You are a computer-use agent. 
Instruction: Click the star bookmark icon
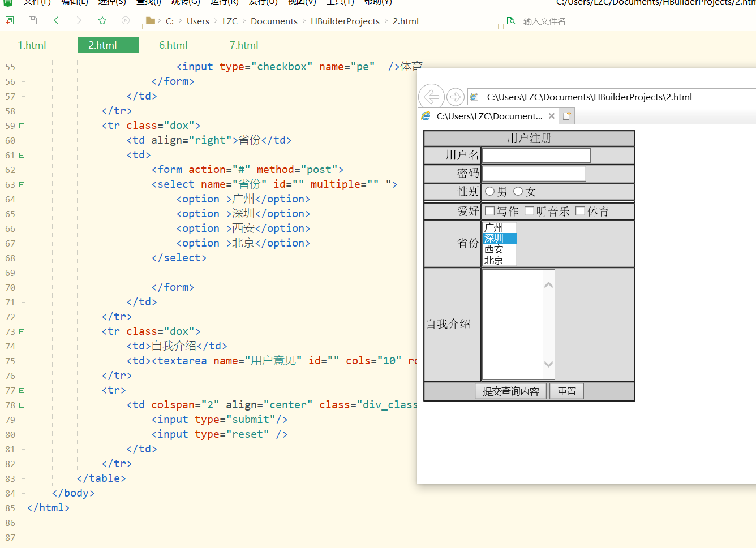pyautogui.click(x=102, y=21)
